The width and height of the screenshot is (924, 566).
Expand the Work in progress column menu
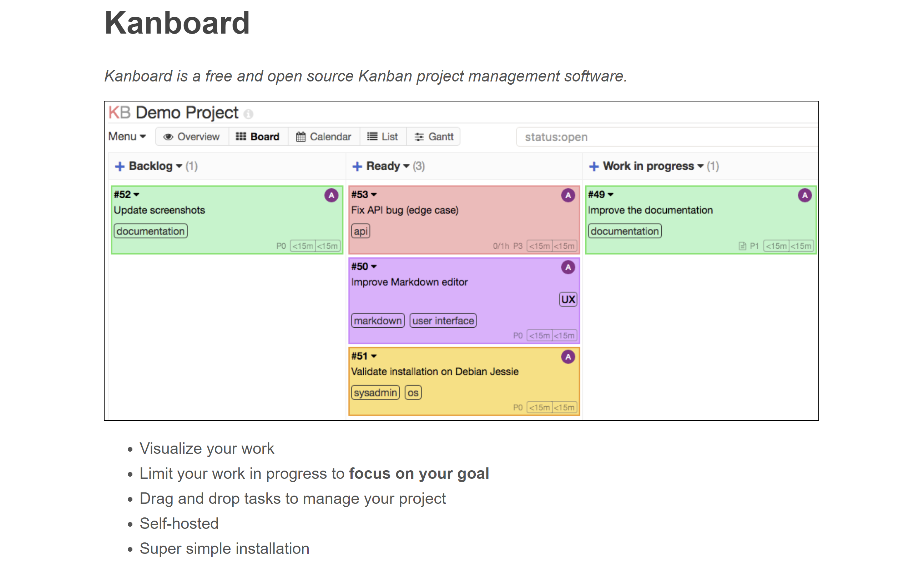click(700, 166)
